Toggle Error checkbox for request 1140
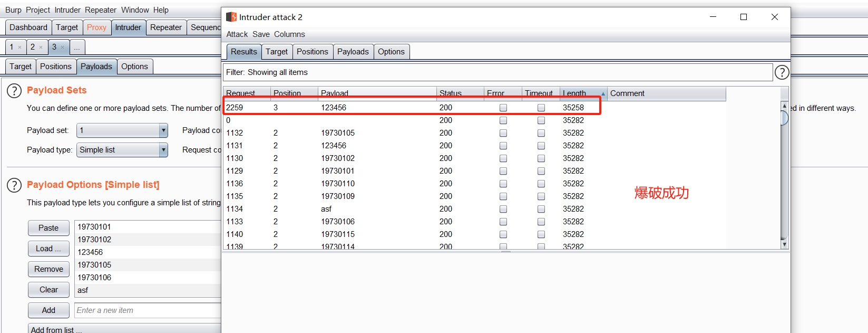868x333 pixels. coord(503,234)
